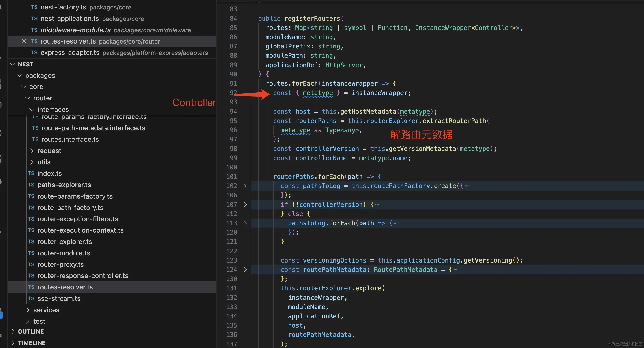Select routes-resolver.ts in router folder
The width and height of the screenshot is (644, 348).
click(x=65, y=287)
